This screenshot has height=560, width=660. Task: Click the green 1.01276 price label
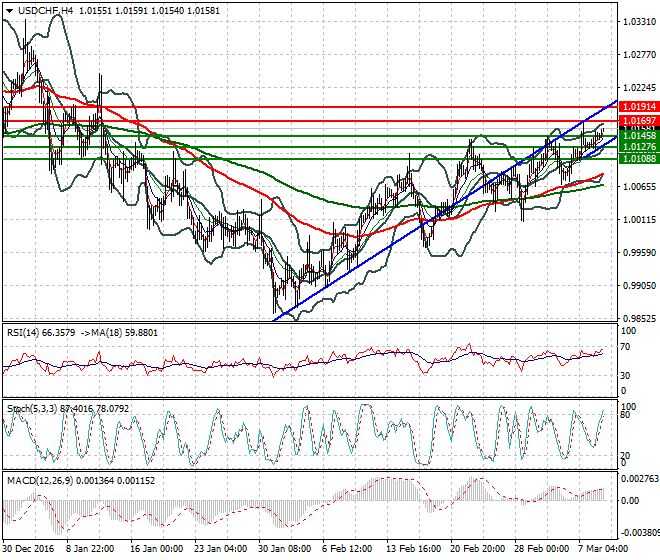click(639, 147)
